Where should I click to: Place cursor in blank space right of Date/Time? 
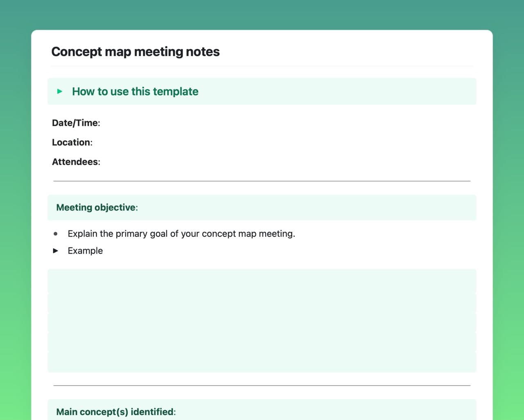246,123
